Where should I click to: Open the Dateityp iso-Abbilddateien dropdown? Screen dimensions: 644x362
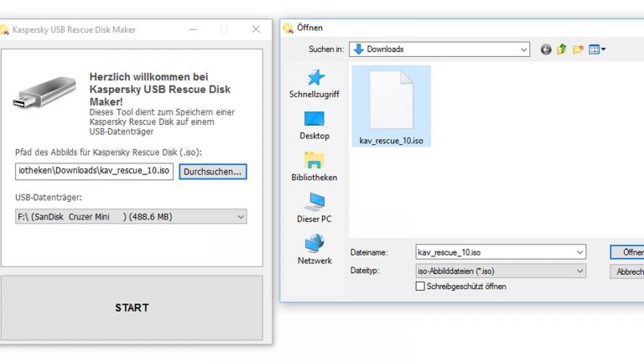tap(501, 271)
